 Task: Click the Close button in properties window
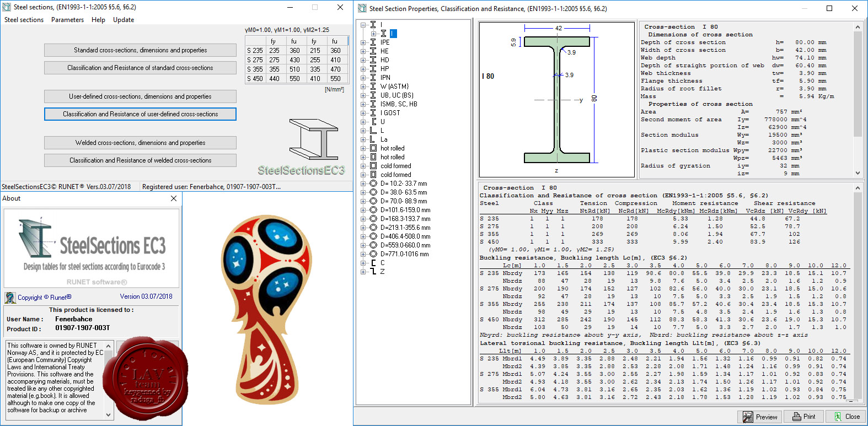click(x=846, y=417)
